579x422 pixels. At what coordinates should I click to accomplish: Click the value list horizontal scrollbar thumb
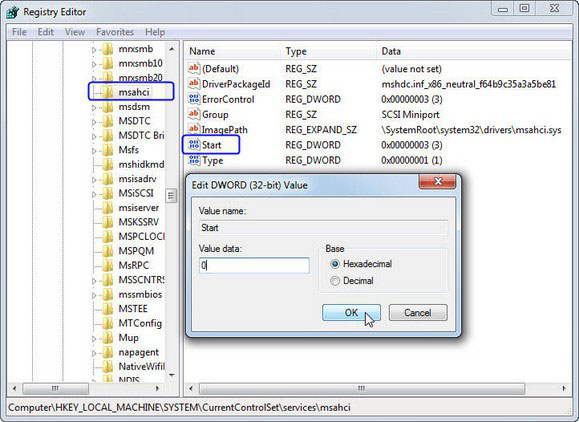(362, 388)
